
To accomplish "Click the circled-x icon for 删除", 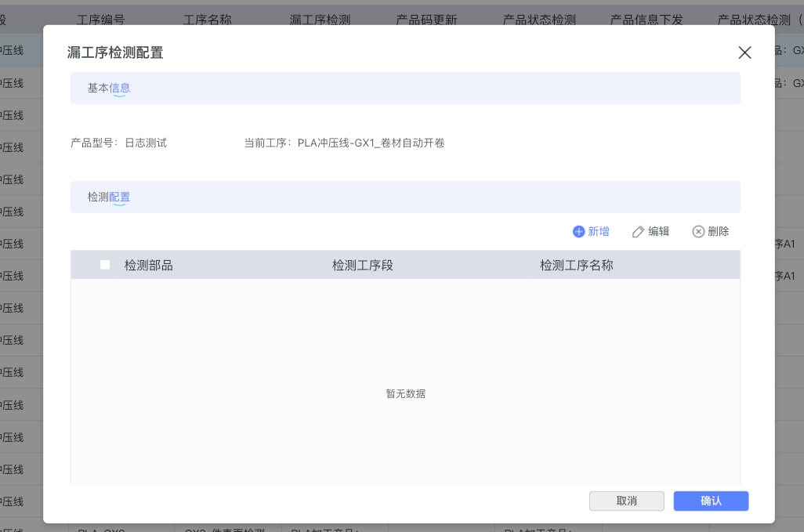I will (x=698, y=232).
